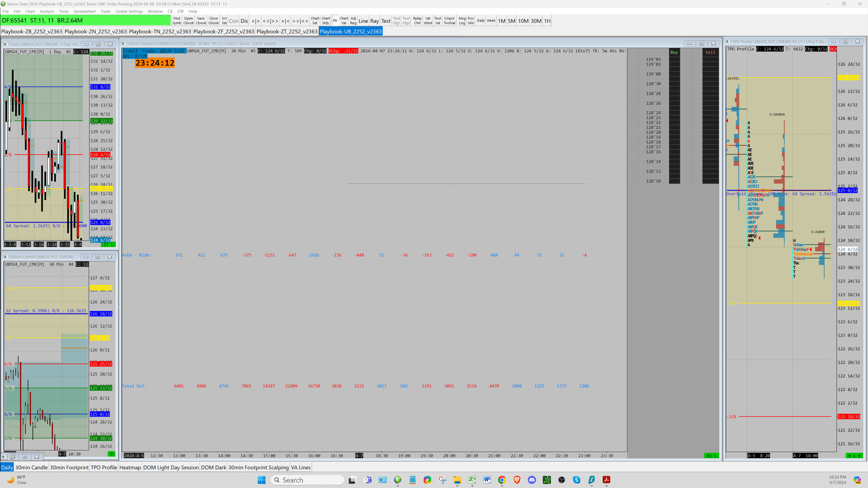Select the Line drawing tool
This screenshot has height=488, width=868.
363,21
